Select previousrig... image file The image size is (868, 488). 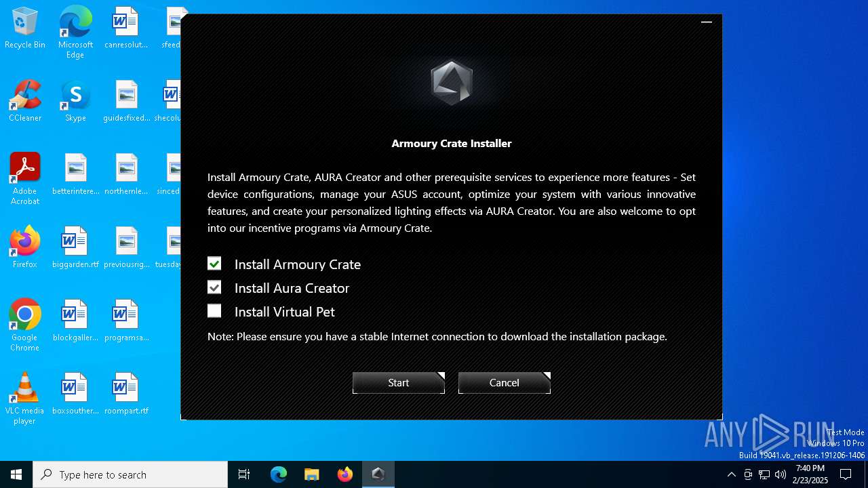pyautogui.click(x=126, y=248)
